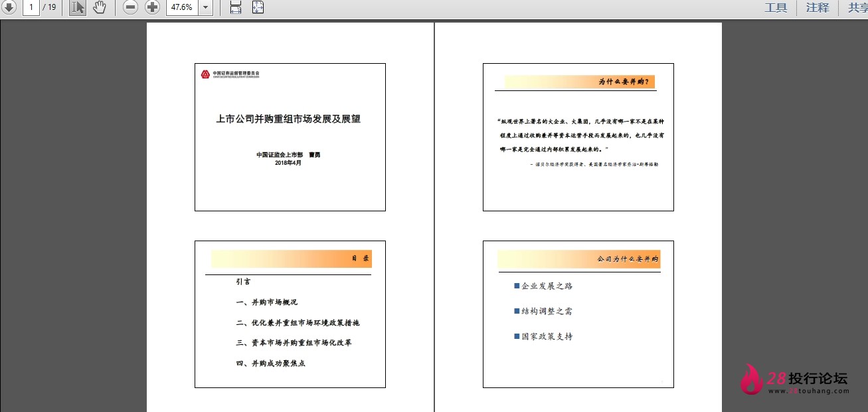Select bullet text 结构调整之需
Screen dimensions: 868x412
point(547,311)
